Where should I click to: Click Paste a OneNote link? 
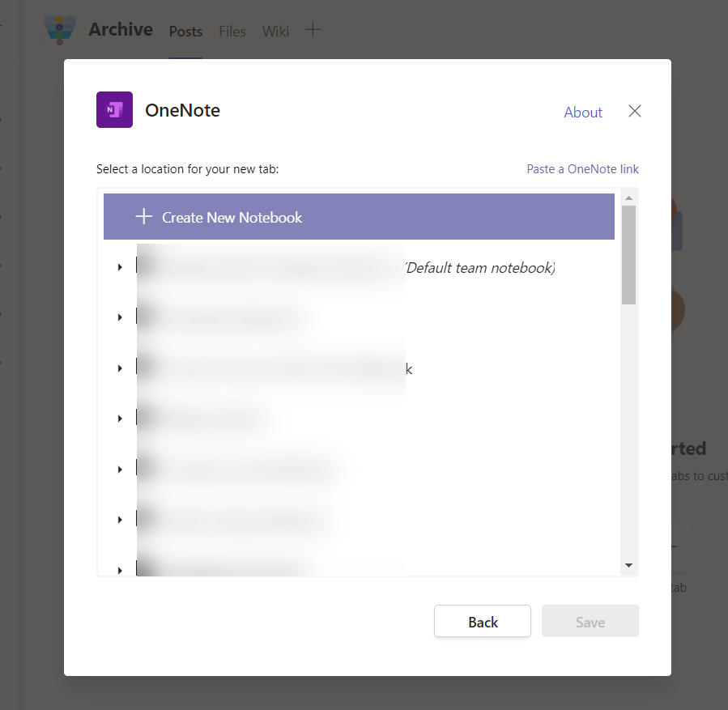click(x=582, y=169)
